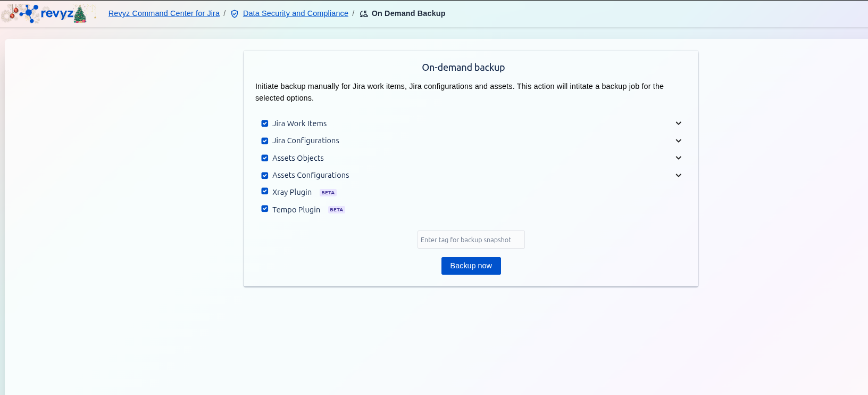Expand the Jira Work Items chevron
Viewport: 868px width, 395px height.
click(x=678, y=124)
